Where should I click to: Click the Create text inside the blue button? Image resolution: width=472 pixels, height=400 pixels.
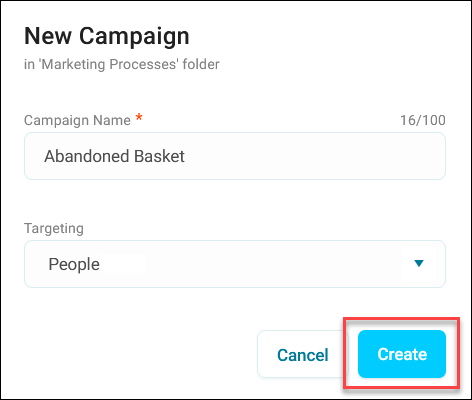402,354
